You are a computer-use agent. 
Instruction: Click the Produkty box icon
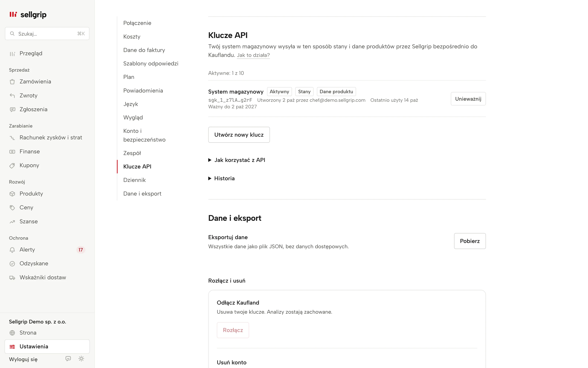pos(12,194)
